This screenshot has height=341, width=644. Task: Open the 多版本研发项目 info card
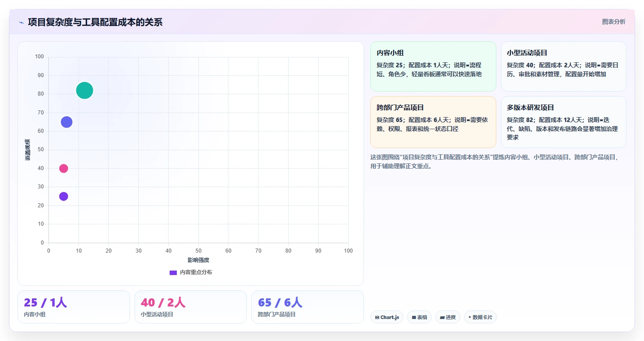click(x=563, y=122)
